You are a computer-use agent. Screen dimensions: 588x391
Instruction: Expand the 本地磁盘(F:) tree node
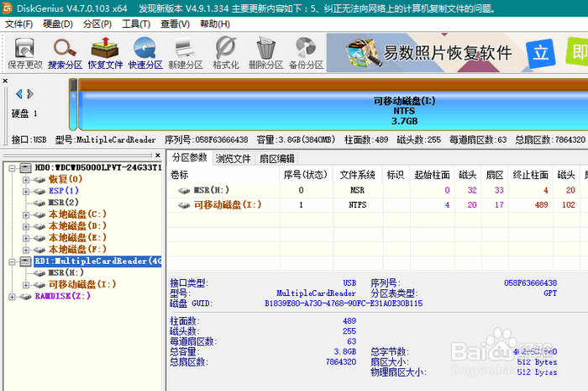pyautogui.click(x=26, y=250)
